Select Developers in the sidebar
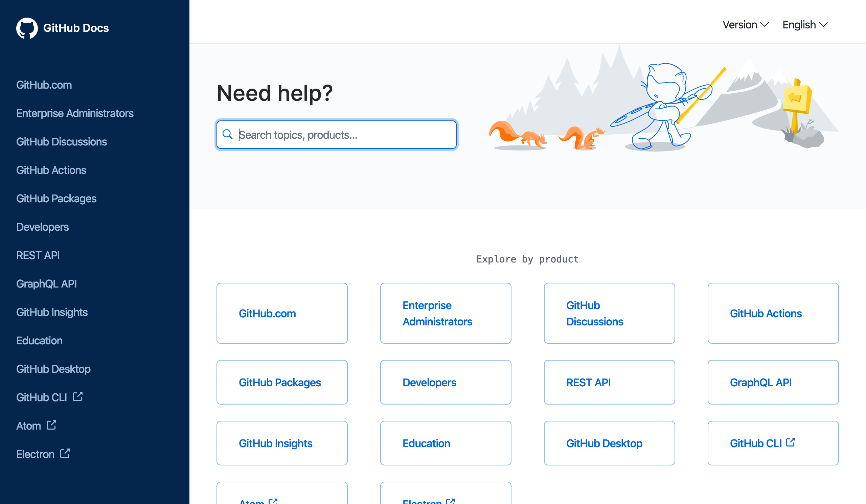This screenshot has height=504, width=866. [42, 227]
